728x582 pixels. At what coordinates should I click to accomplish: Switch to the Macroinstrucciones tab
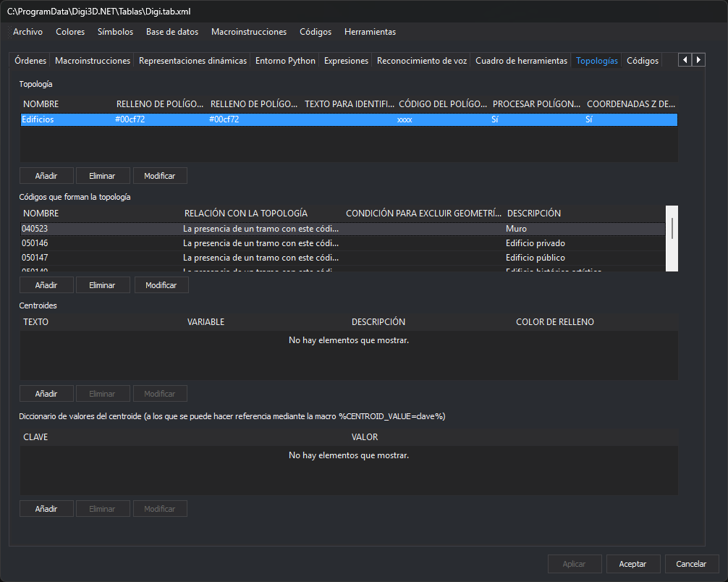coord(93,60)
